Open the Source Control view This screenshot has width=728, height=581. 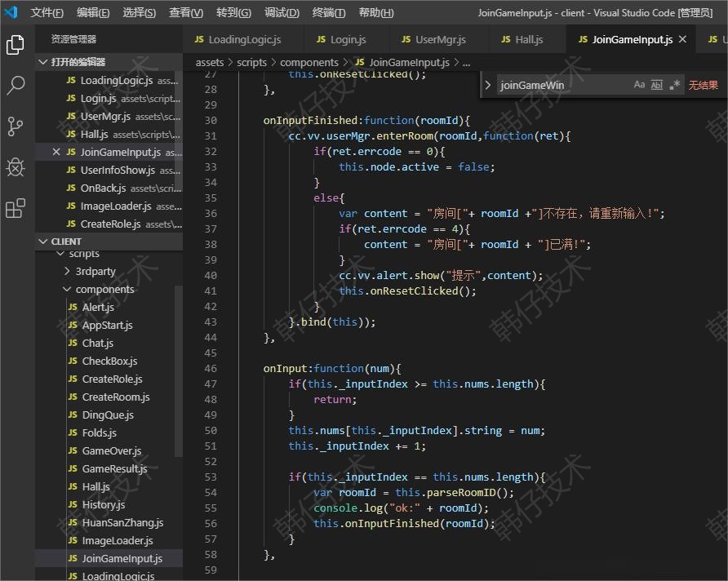click(16, 126)
